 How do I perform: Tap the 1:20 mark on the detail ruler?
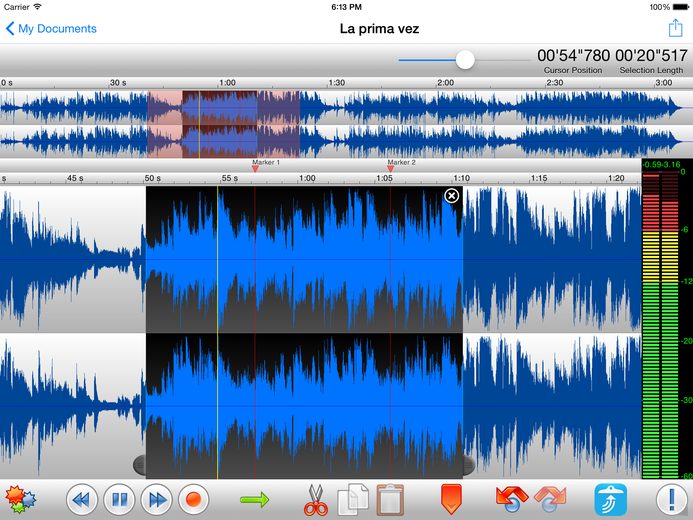(x=616, y=178)
